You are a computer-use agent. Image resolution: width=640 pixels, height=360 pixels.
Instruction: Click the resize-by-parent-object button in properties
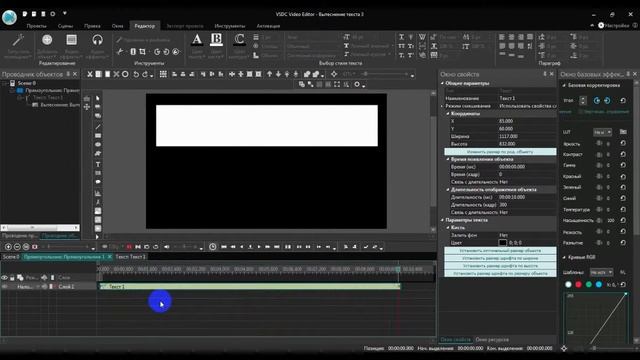[x=500, y=151]
